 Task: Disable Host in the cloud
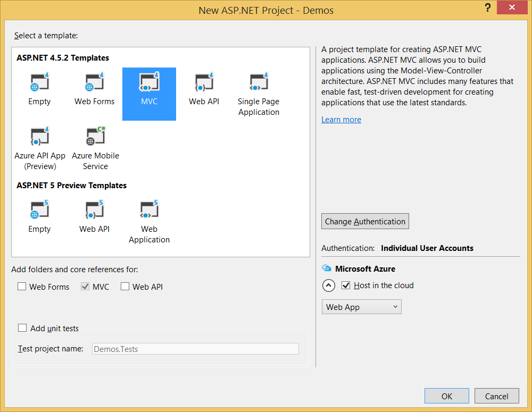pos(346,285)
